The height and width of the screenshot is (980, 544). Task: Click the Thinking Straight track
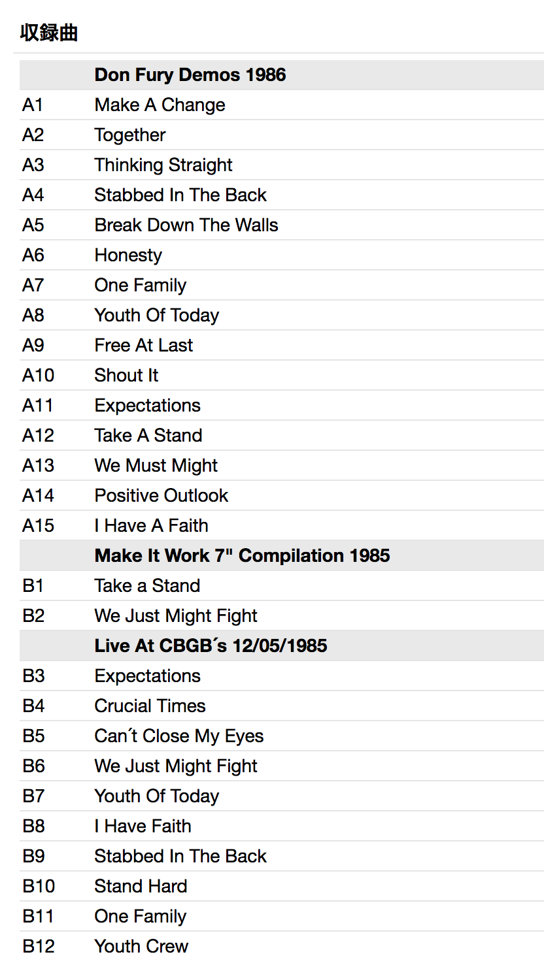click(163, 165)
